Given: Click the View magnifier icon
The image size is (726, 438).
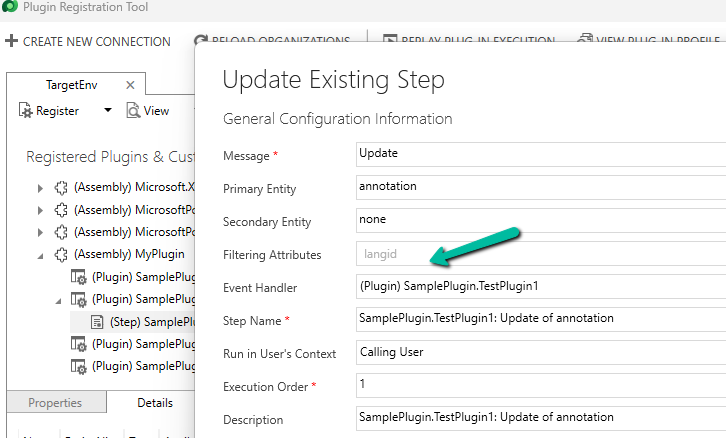Looking at the screenshot, I should tap(133, 110).
